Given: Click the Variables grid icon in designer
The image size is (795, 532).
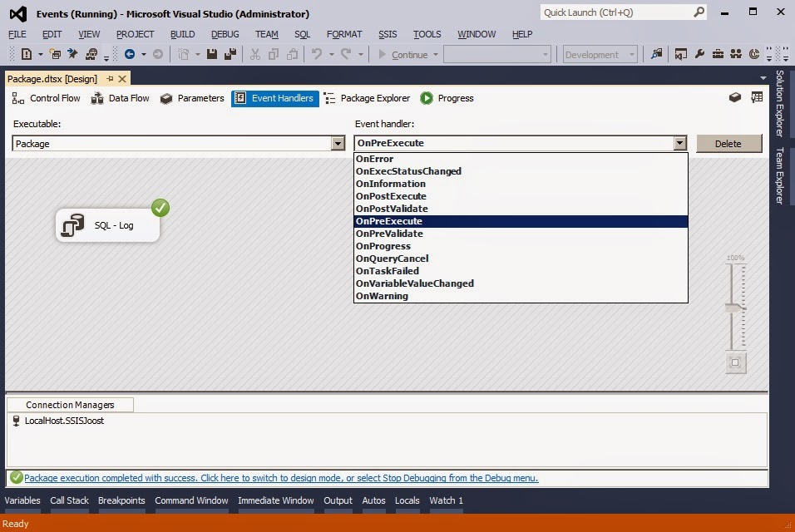Looking at the screenshot, I should pyautogui.click(x=757, y=97).
